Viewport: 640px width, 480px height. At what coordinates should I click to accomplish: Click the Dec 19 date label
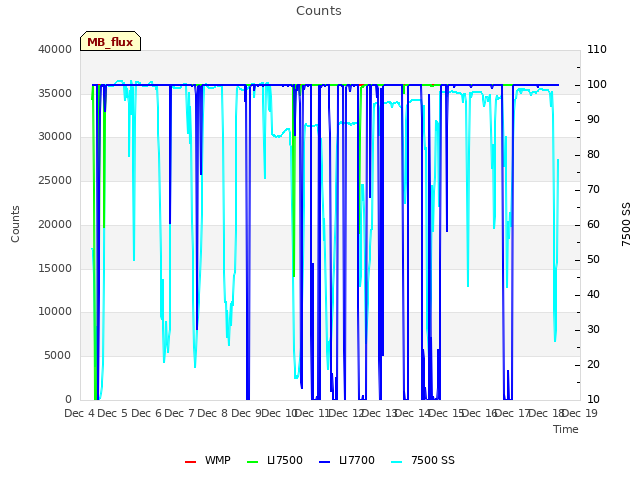580,414
